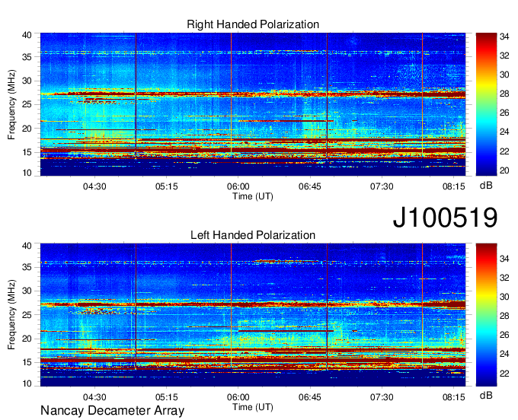The height and width of the screenshot is (420, 518).
Task: Click the 30 MHz tick on the Right Handed frequency axis
Action: point(27,81)
